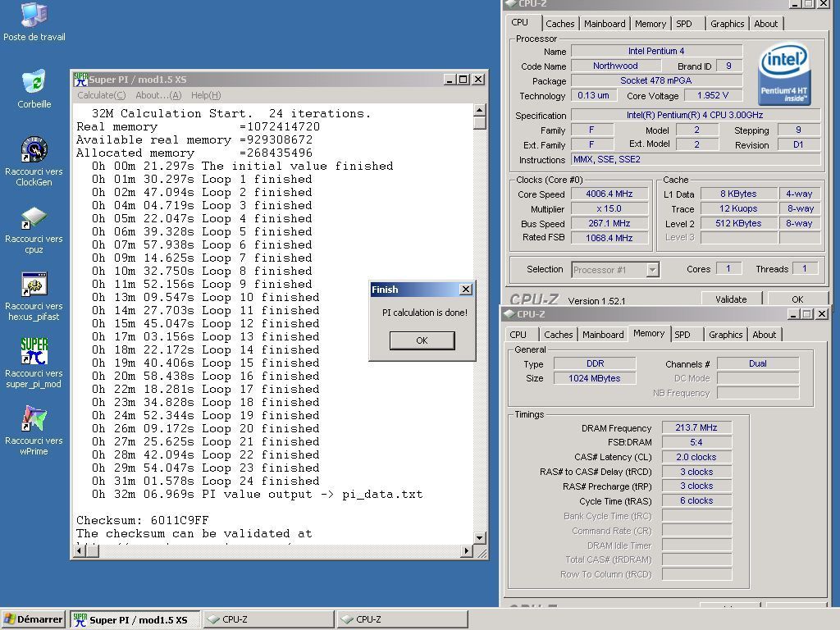Click the Instructions field MMX, SSE, SSE2

[x=696, y=159]
